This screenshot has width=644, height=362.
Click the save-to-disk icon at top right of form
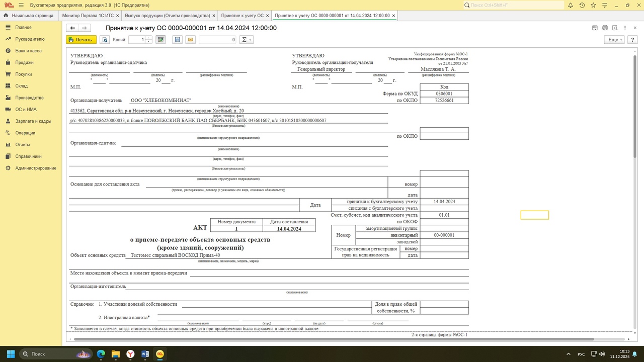click(595, 28)
